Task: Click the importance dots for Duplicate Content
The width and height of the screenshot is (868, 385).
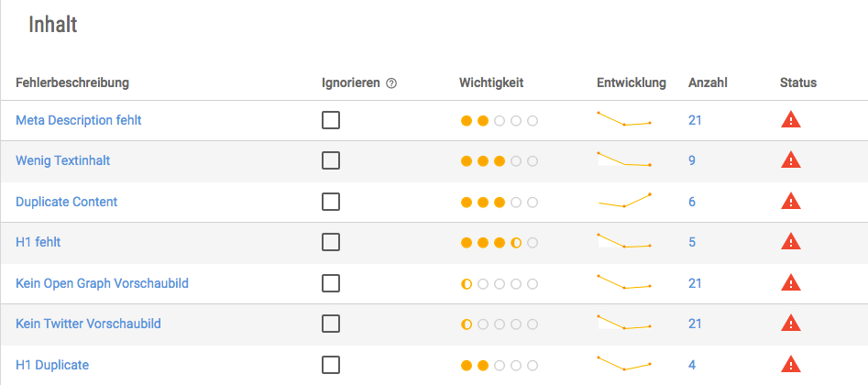Action: click(500, 203)
